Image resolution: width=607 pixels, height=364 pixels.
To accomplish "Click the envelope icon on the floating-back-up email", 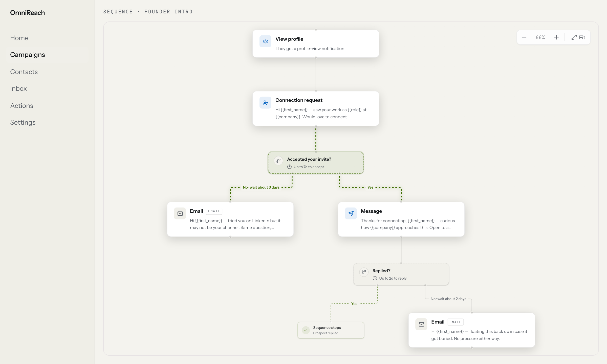I will coord(421,324).
